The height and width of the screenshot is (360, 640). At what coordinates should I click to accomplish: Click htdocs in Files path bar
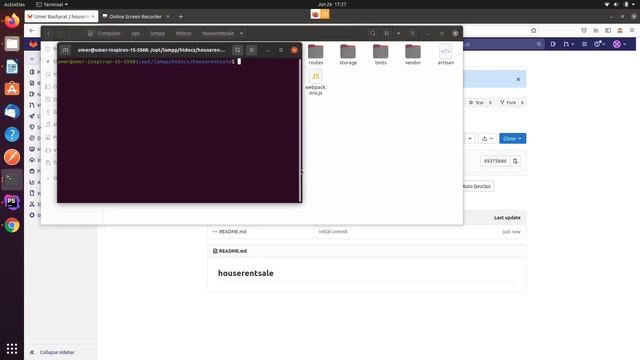pos(183,33)
